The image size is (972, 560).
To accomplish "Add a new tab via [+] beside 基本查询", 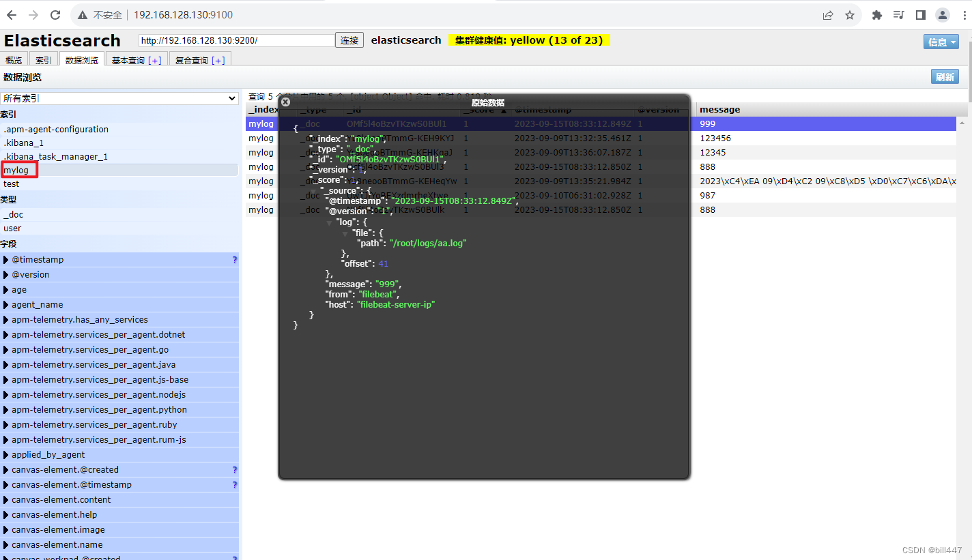I will [x=155, y=60].
